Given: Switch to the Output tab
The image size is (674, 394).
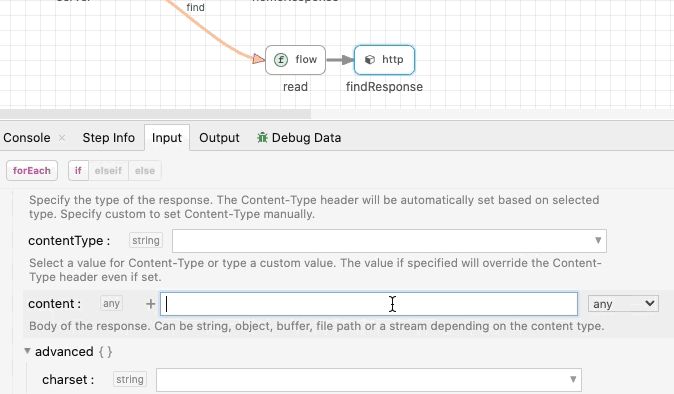Looking at the screenshot, I should pos(219,137).
